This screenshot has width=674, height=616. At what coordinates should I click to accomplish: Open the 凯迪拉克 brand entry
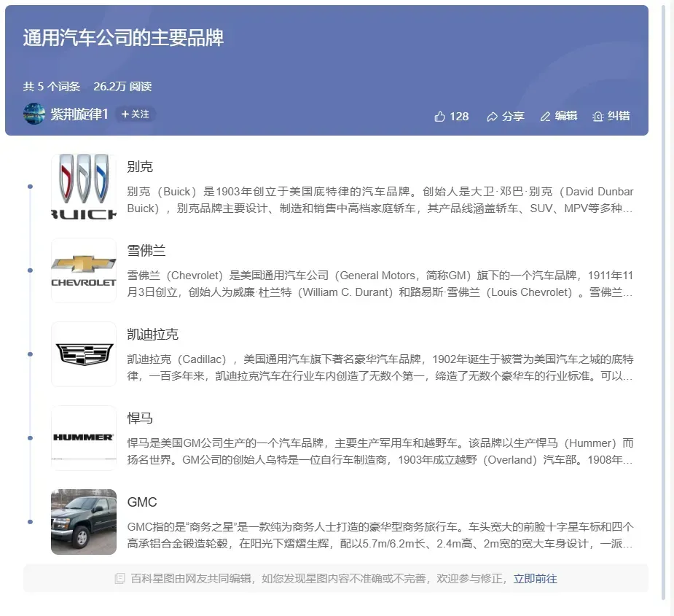click(152, 334)
